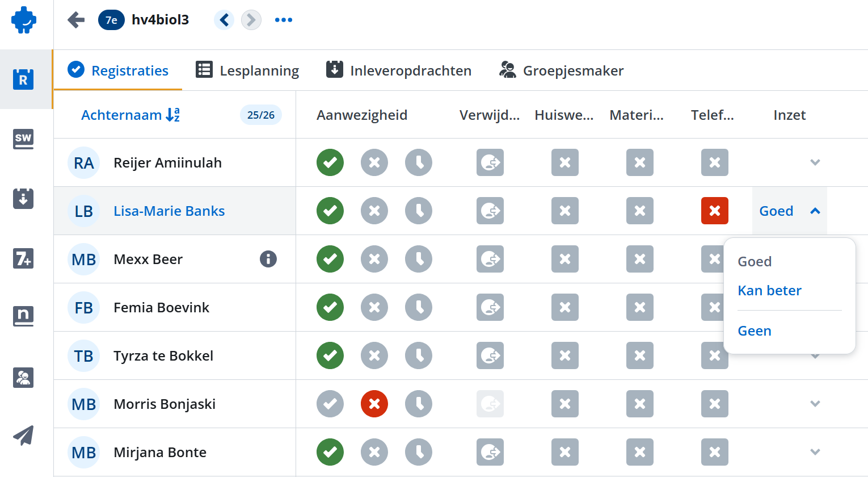Screen dimensions: 868x477
Task: Toggle the homework mark for Mirjana Bonte
Action: [565, 452]
